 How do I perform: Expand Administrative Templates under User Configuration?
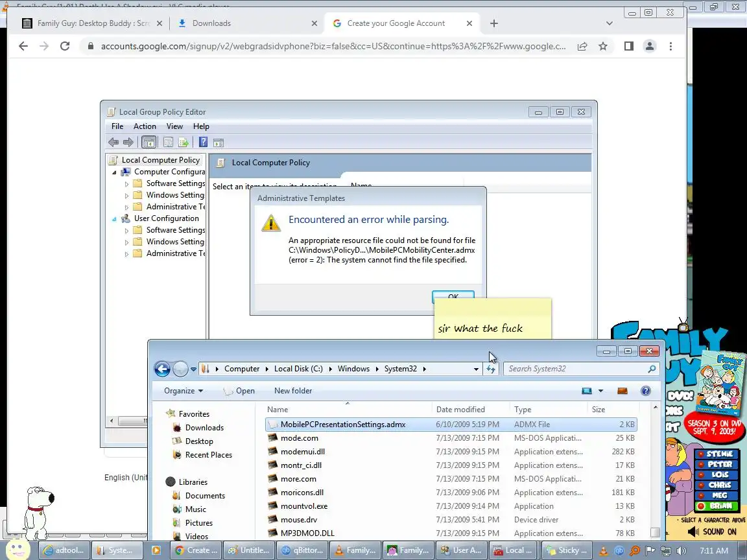tap(126, 254)
